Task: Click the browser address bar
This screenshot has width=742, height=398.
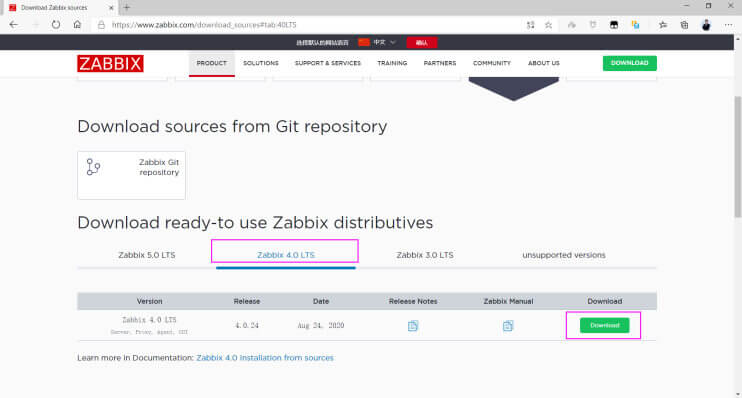Action: 312,25
